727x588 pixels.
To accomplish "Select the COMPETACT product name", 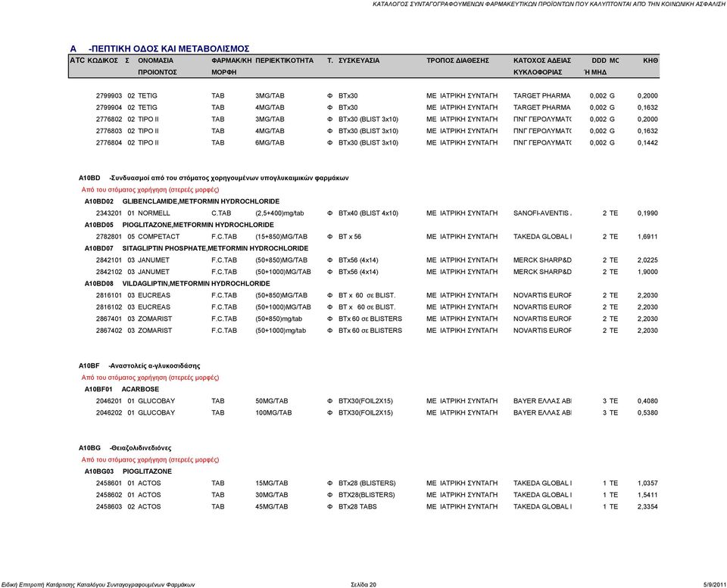I will pyautogui.click(x=158, y=237).
